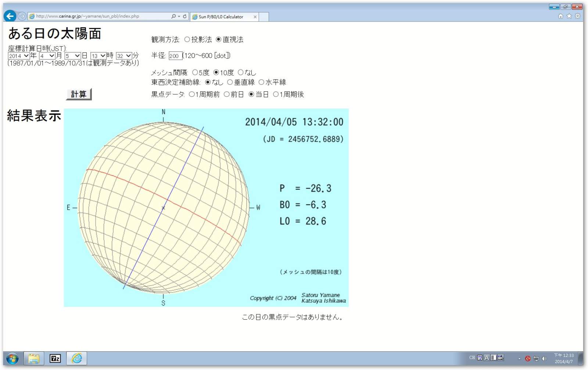Viewport: 588px width, 370px height.
Task: Open the month dropdown showing 4
Action: [x=47, y=56]
